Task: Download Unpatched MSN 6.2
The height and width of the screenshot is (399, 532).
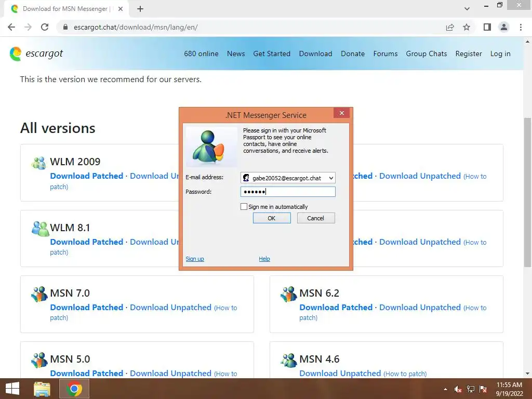Action: coord(420,308)
